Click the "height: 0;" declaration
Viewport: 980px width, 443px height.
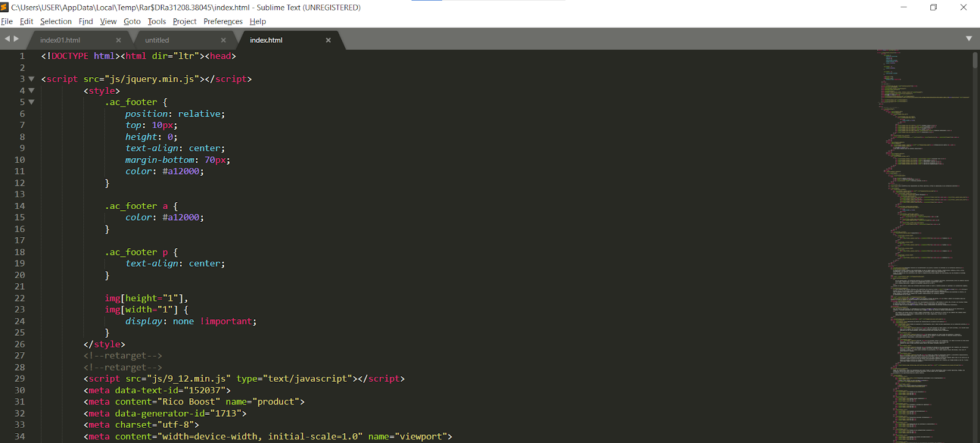(151, 137)
